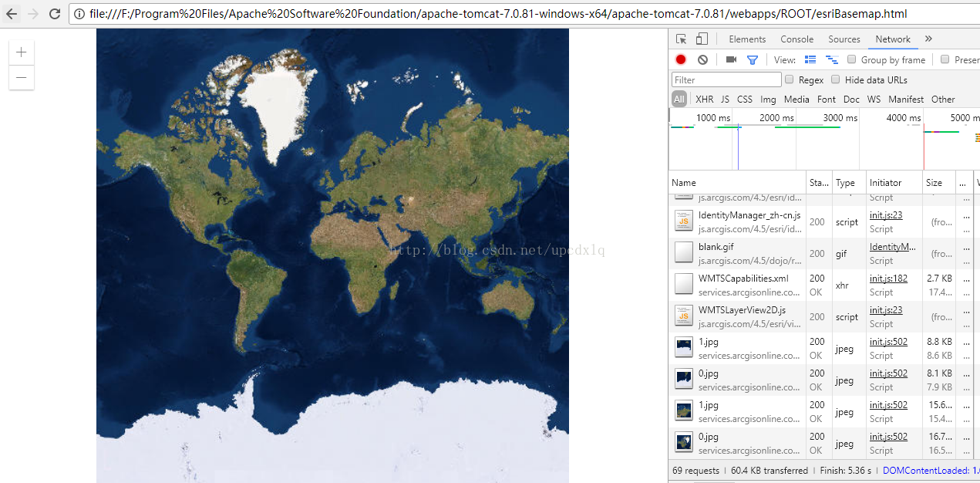Screen dimensions: 980x483
Task: Enable the Group by frame checkbox
Action: coord(852,59)
